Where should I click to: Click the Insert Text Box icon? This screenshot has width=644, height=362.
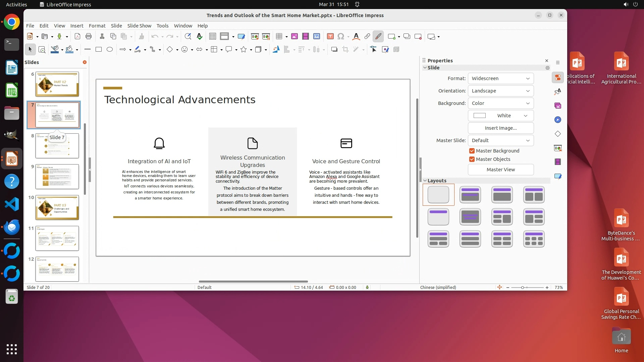(330, 37)
